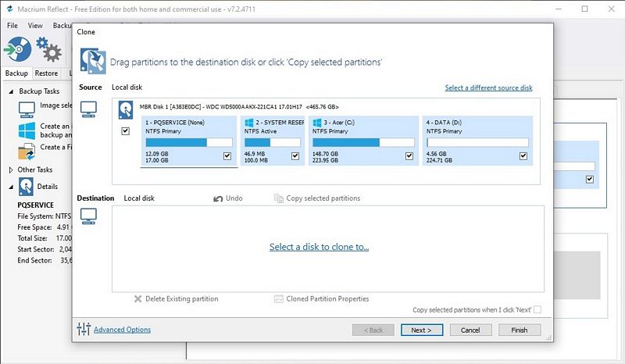Click the Clone dialog header disk icon
The width and height of the screenshot is (625, 364).
point(93,61)
